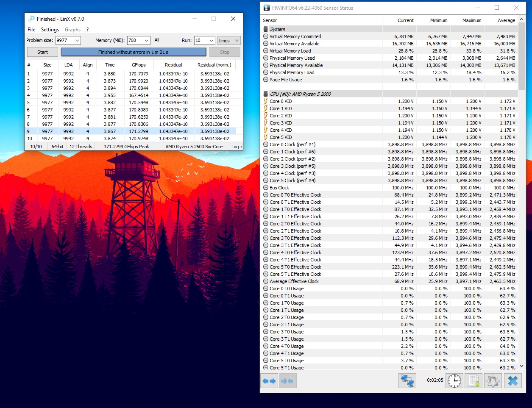Click the lightning icon beside Core 5 VID

point(266,137)
